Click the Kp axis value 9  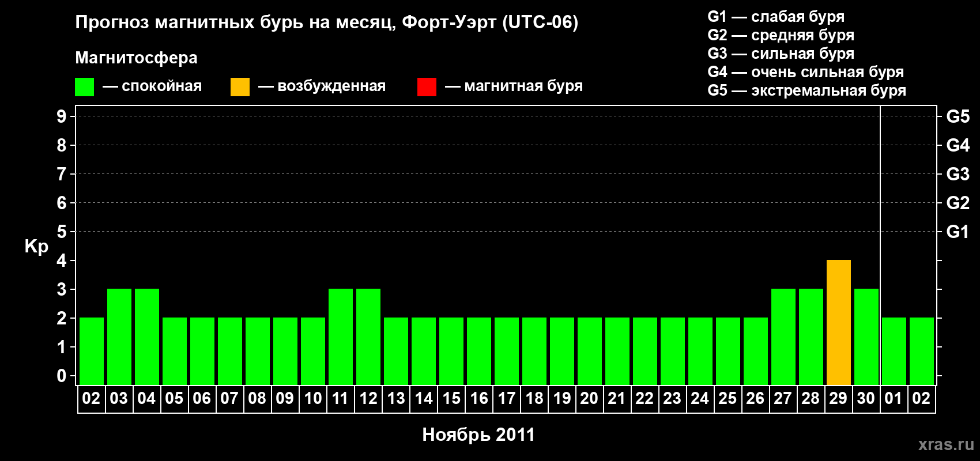point(62,116)
